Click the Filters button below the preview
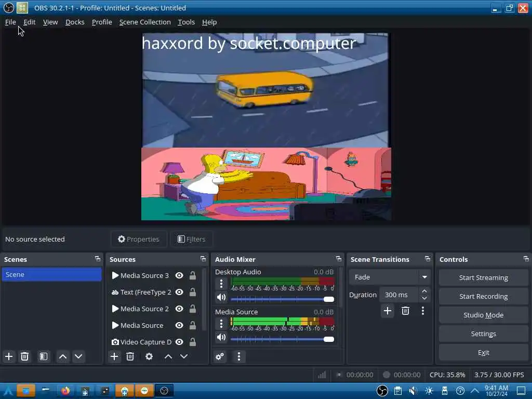This screenshot has height=399, width=532. [192, 239]
